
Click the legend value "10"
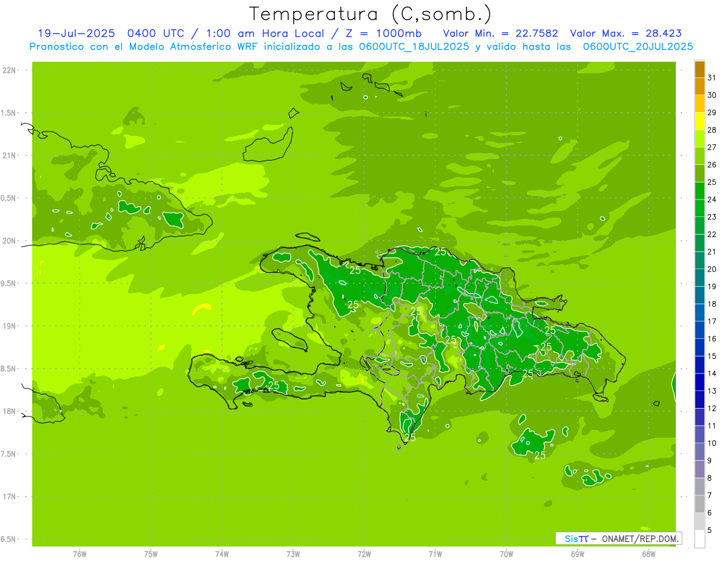pyautogui.click(x=712, y=443)
